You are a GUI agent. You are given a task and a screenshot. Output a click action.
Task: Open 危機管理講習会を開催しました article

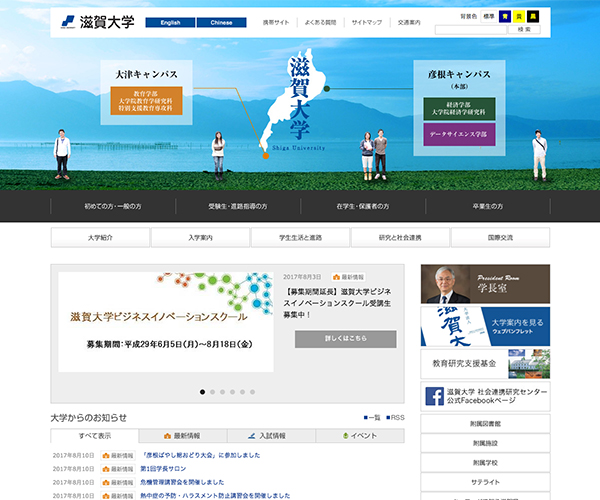click(x=182, y=482)
